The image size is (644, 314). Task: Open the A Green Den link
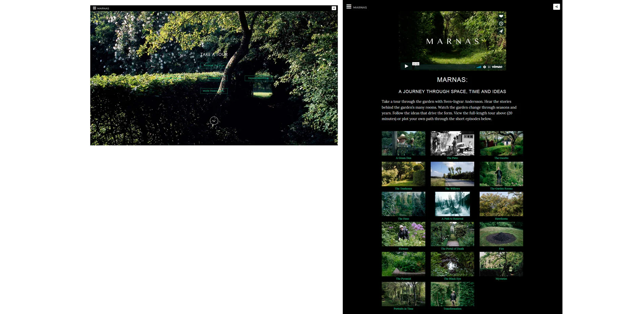pyautogui.click(x=403, y=158)
